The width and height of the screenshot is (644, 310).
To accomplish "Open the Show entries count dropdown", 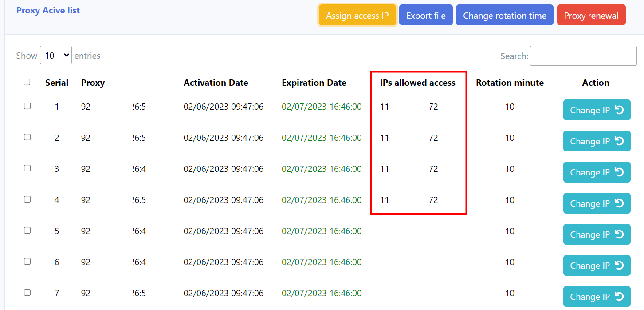I will 55,56.
